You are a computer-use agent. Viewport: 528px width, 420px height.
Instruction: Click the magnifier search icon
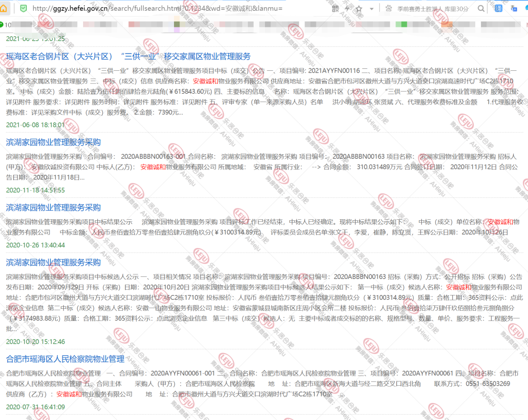481,9
